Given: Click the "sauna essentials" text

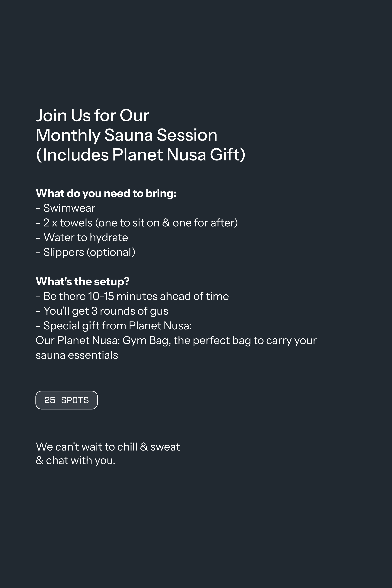Looking at the screenshot, I should [x=77, y=355].
